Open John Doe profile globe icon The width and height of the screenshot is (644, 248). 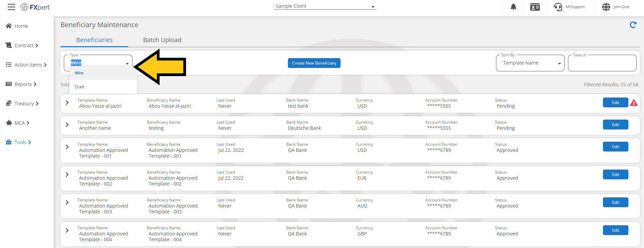click(606, 7)
